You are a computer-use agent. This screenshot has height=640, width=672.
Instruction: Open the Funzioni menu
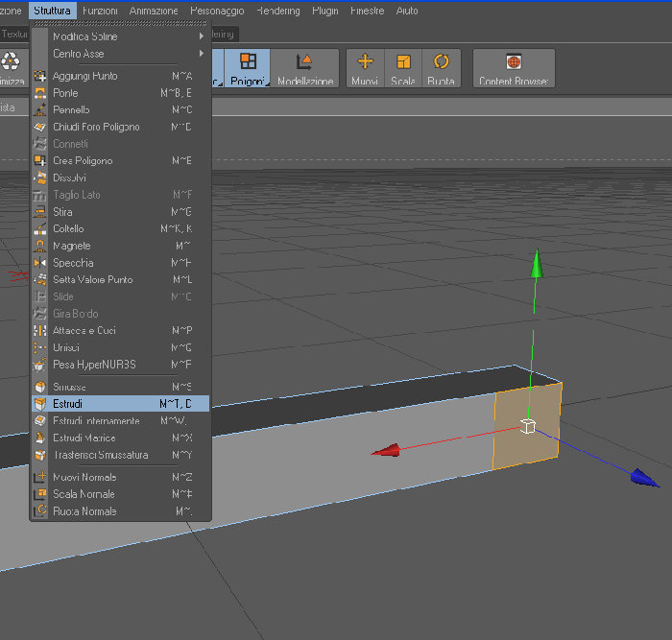coord(100,11)
